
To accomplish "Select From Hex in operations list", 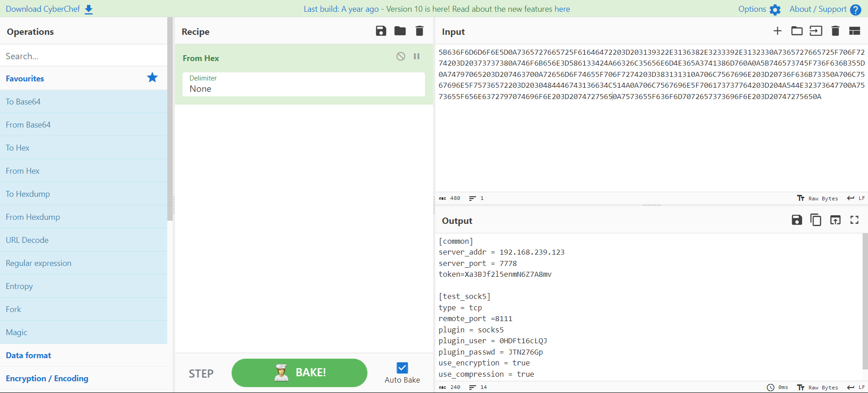I will point(84,171).
